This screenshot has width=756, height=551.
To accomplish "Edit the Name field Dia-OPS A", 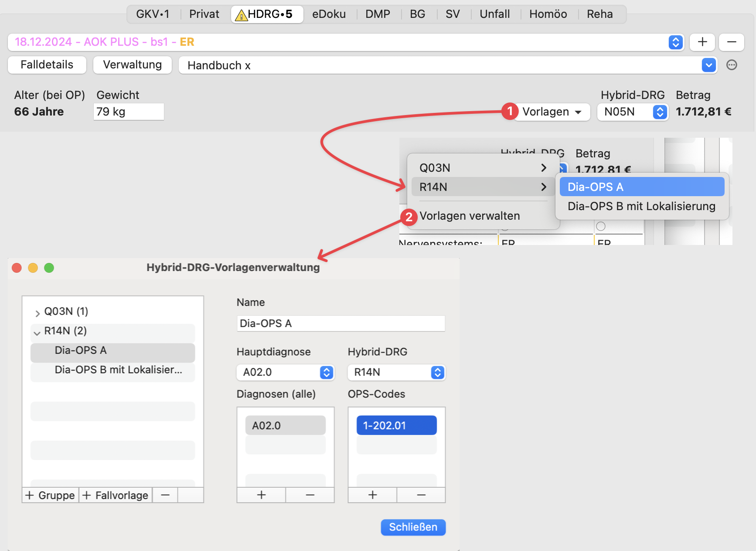I will pyautogui.click(x=341, y=323).
